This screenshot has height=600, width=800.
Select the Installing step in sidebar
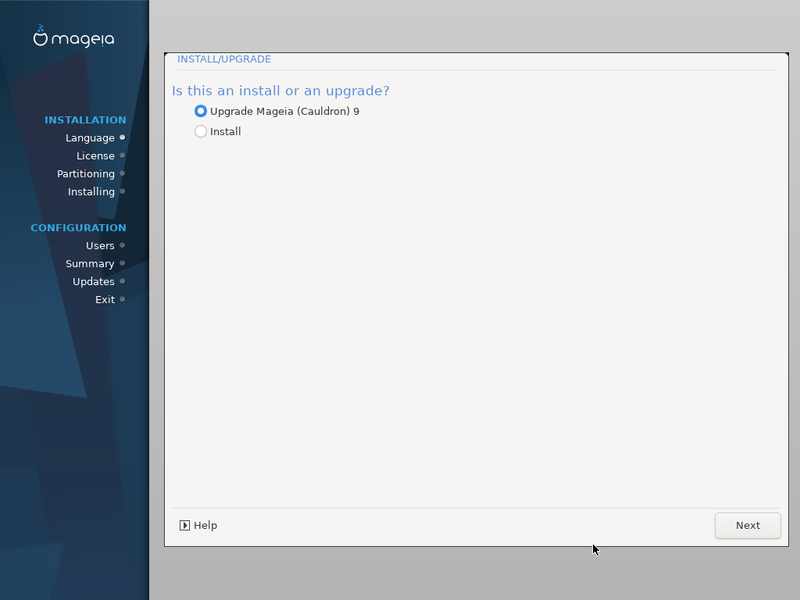[x=91, y=192]
